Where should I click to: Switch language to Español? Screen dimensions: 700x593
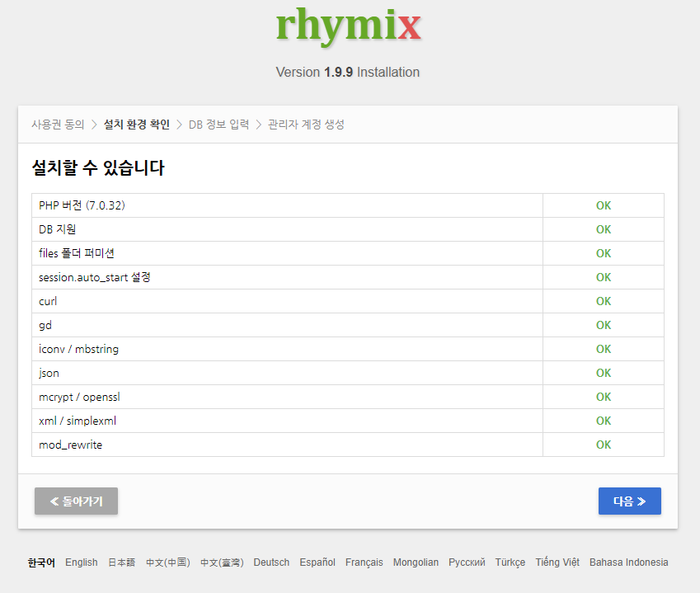tap(317, 562)
